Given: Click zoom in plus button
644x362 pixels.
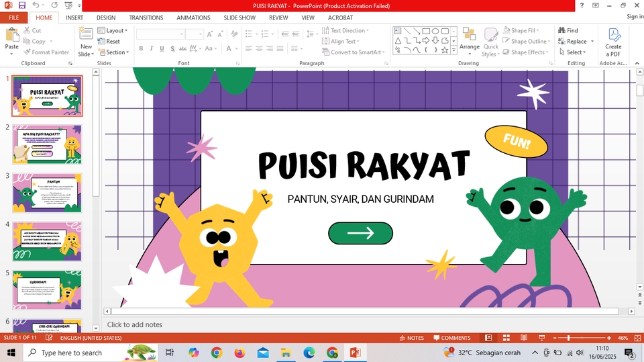Looking at the screenshot, I should tap(609, 338).
